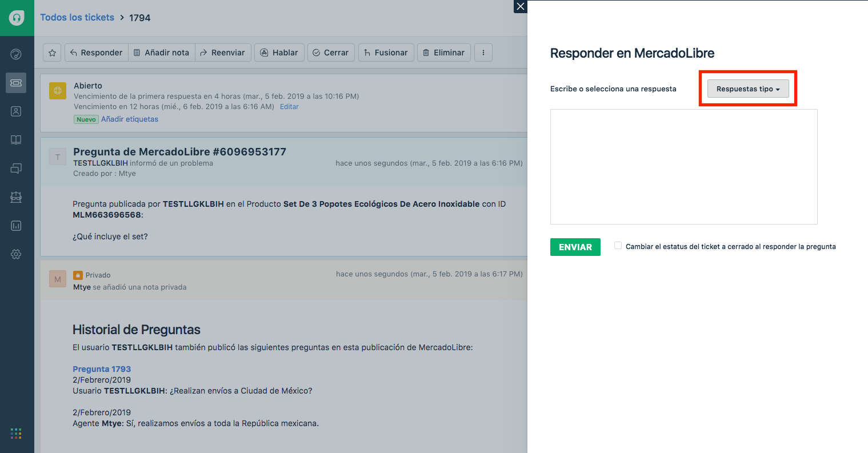
Task: Click Hablar in ticket toolbar
Action: 279,53
